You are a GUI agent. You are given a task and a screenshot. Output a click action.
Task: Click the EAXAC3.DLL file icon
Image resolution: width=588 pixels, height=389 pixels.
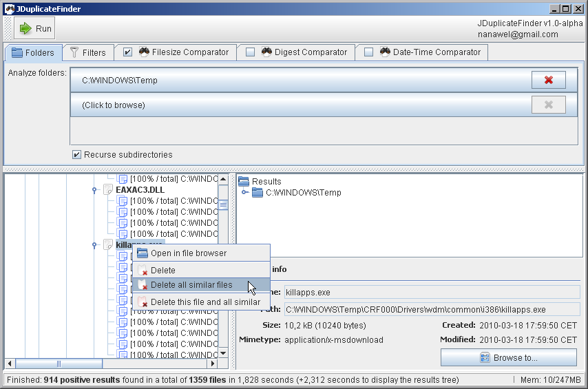coord(108,190)
